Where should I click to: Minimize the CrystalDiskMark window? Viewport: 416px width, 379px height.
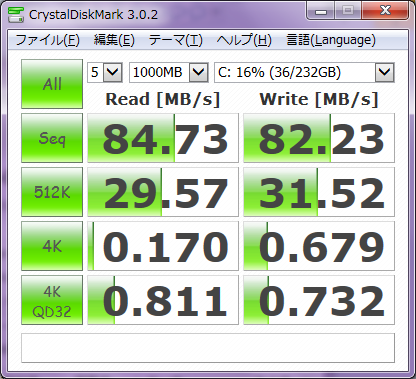pyautogui.click(x=321, y=11)
